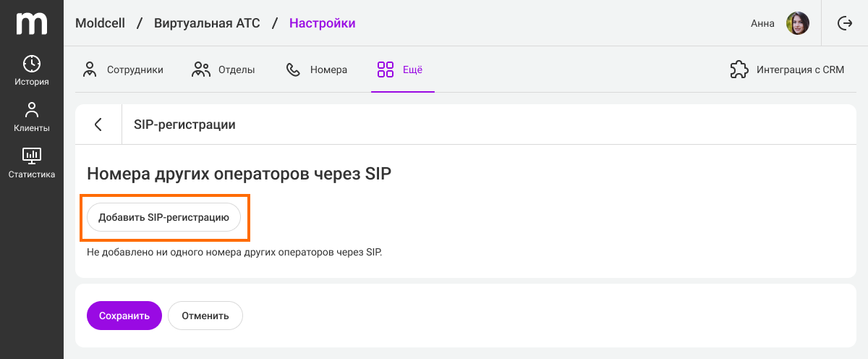
Task: Switch to the Сотрудники tab
Action: tap(122, 69)
